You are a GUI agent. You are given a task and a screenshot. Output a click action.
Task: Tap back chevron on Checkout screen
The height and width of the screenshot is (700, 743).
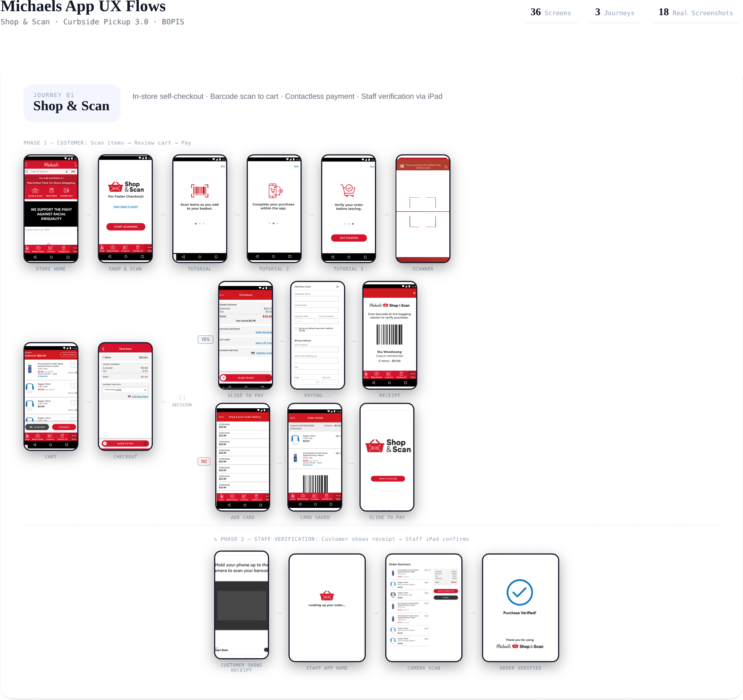pyautogui.click(x=104, y=349)
